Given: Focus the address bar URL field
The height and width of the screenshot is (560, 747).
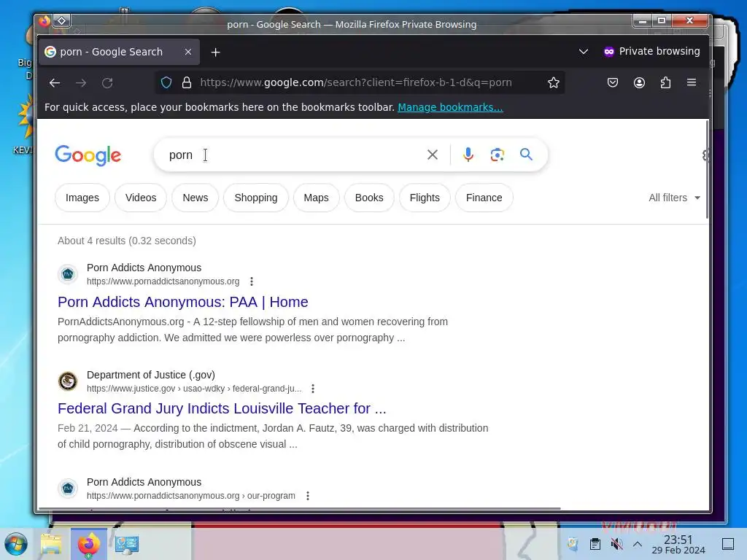Looking at the screenshot, I should point(356,83).
